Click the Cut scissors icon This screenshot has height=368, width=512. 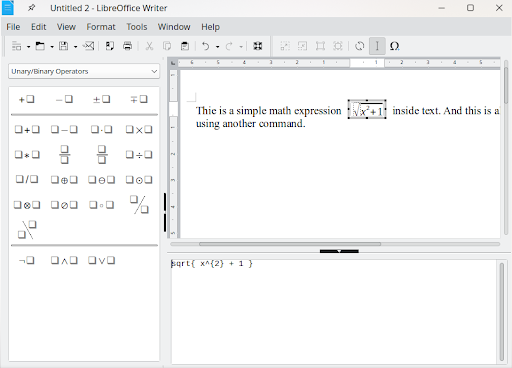149,46
